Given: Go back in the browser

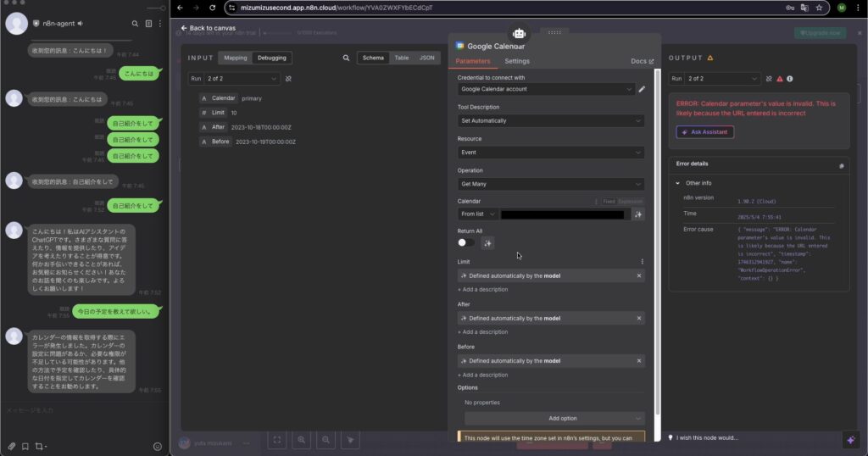Looking at the screenshot, I should tap(180, 8).
